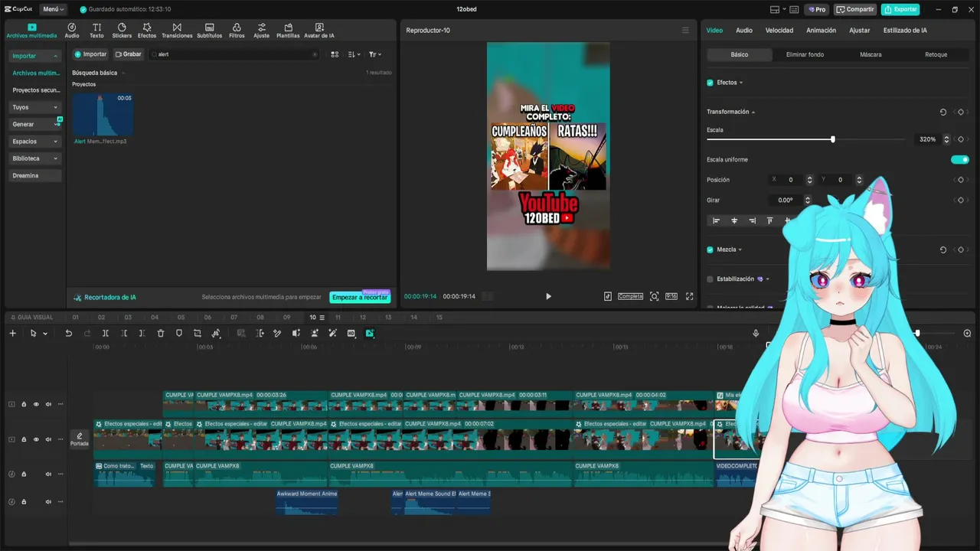Click the split clip tool in timeline toolbar

(105, 334)
